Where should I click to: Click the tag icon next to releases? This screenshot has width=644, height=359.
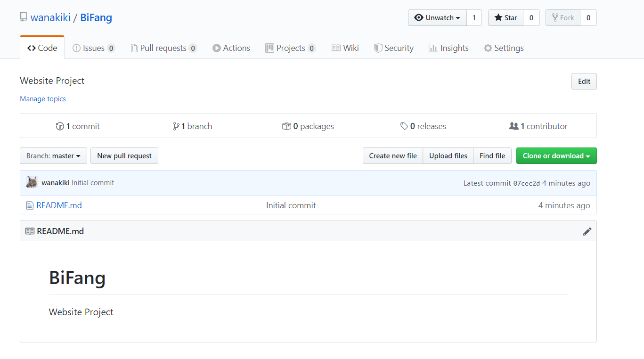404,126
